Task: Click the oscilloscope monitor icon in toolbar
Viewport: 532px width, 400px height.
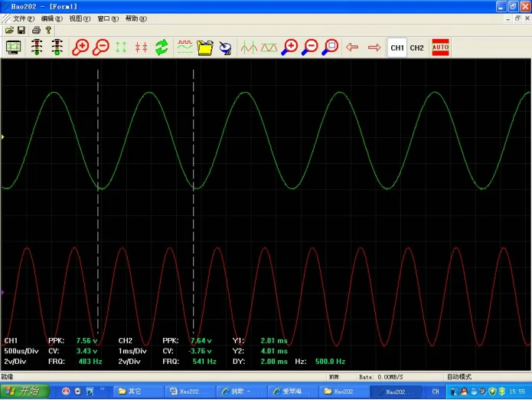Action: point(14,48)
